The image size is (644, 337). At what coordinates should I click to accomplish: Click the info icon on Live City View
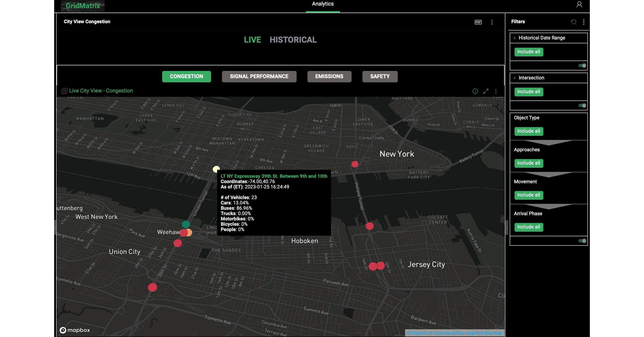click(475, 91)
